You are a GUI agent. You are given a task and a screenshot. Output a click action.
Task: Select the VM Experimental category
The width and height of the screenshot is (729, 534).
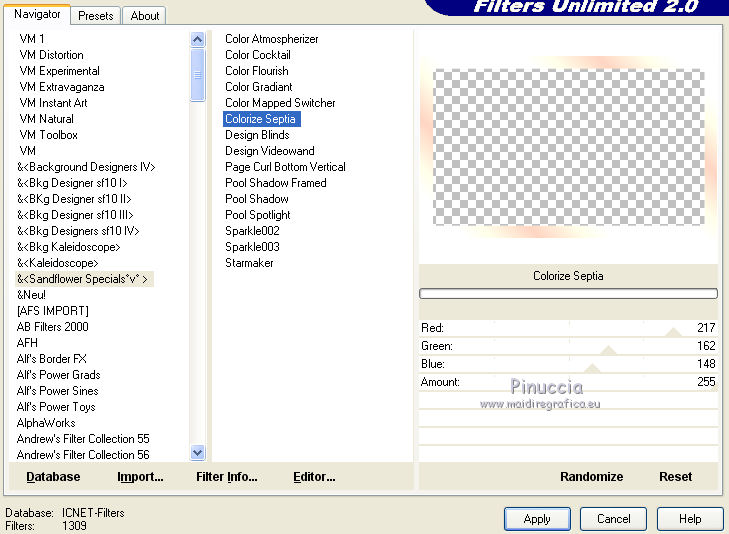coord(60,71)
